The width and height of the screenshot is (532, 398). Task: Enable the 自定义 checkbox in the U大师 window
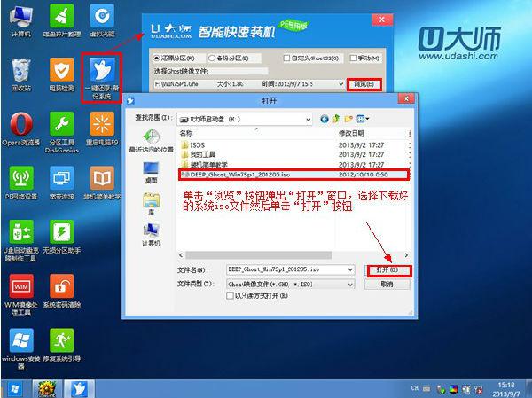click(286, 58)
